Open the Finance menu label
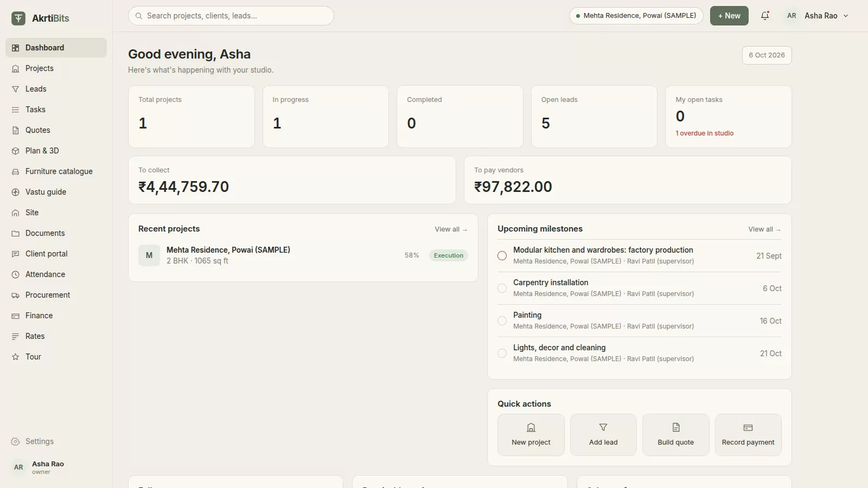 (x=39, y=316)
